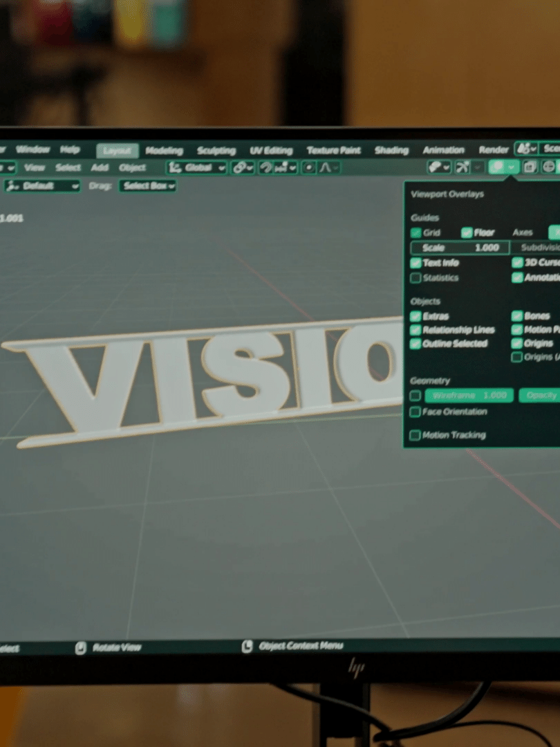Click the show gizmo icon
This screenshot has height=747, width=560.
463,167
